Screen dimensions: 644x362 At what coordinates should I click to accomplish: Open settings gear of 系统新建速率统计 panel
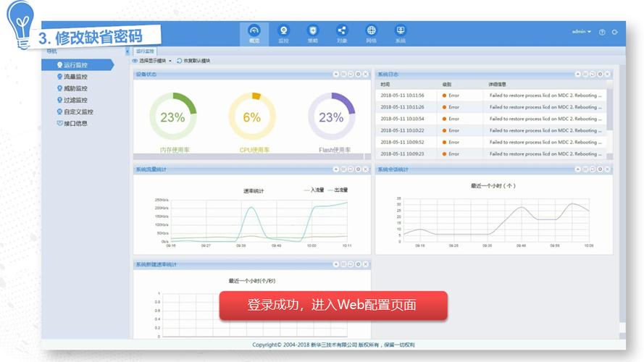(x=358, y=264)
